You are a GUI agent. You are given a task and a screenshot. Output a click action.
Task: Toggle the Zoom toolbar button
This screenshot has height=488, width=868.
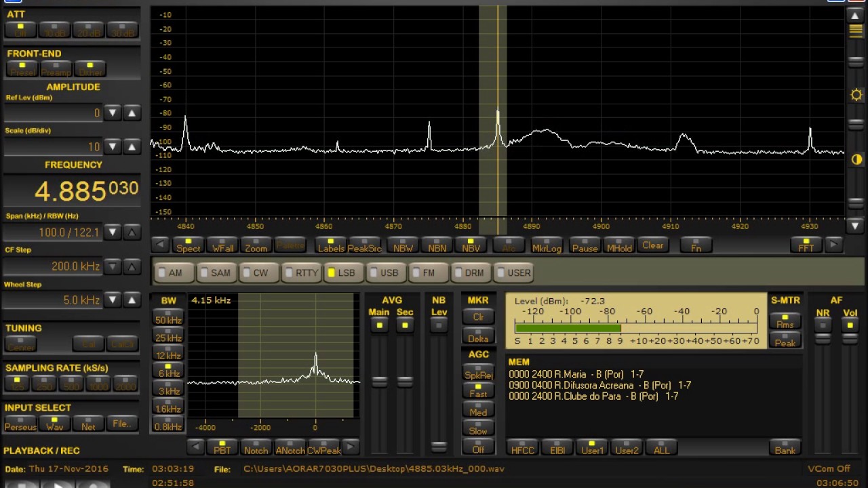[x=256, y=245]
